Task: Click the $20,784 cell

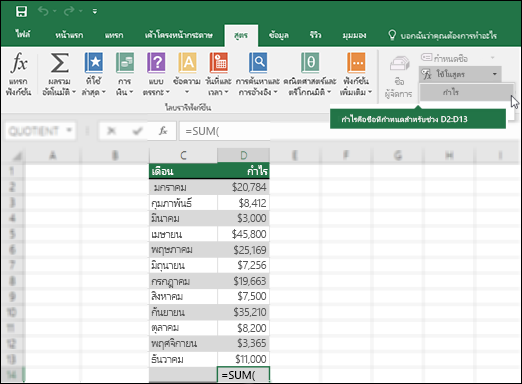Action: coord(243,187)
